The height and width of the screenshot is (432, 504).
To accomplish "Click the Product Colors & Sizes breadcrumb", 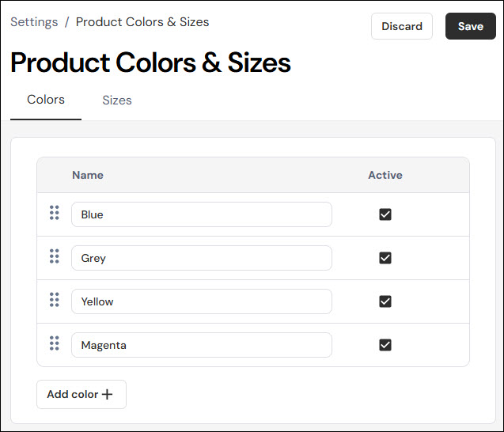I will click(x=142, y=22).
